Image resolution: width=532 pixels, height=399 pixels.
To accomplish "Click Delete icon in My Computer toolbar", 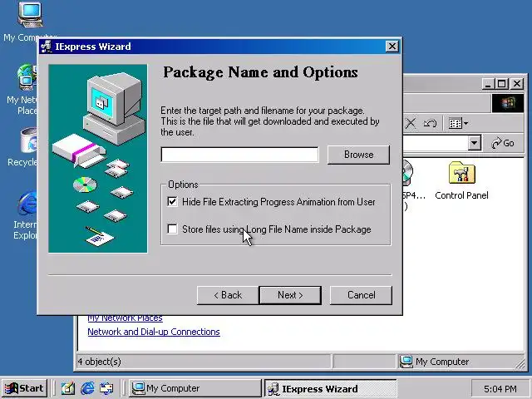I will pyautogui.click(x=411, y=123).
